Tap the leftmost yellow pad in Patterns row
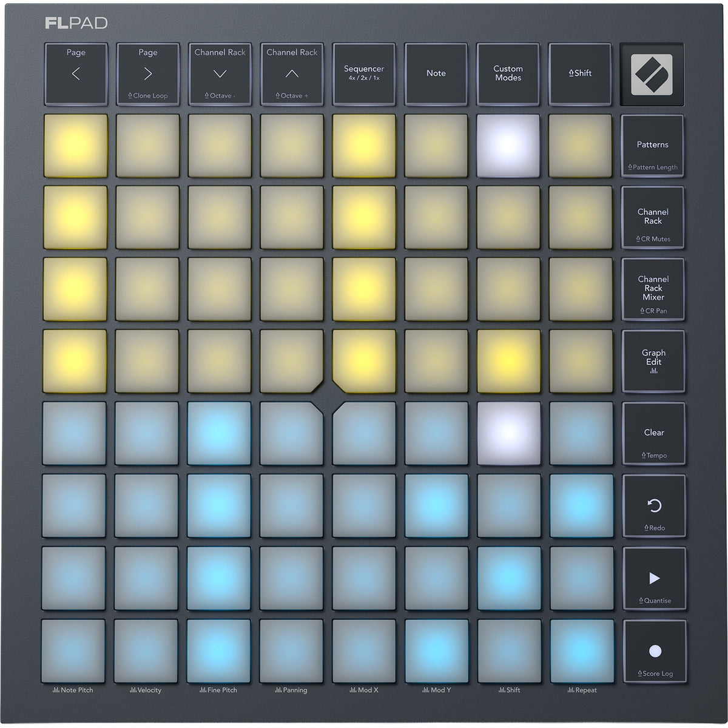Viewport: 728px width, 728px height. point(76,146)
